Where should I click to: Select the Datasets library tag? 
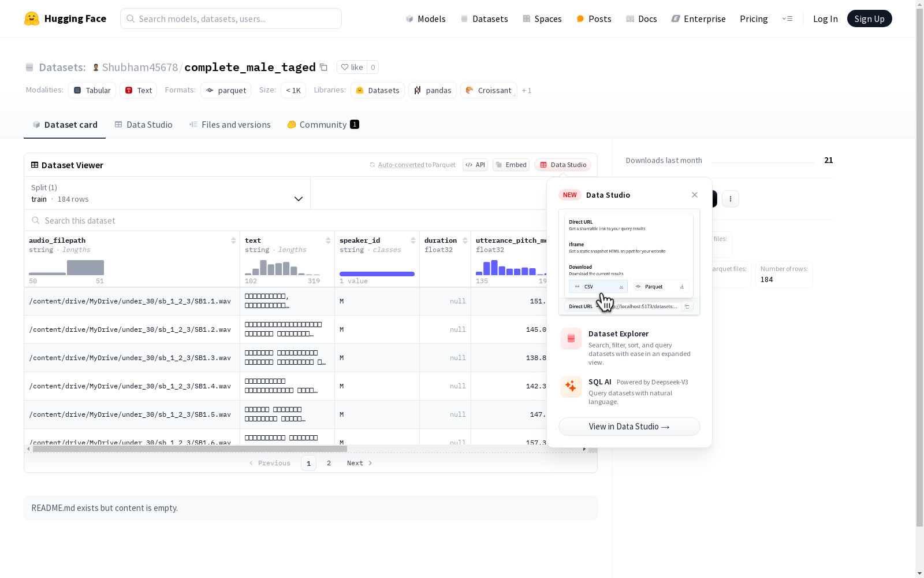click(378, 90)
